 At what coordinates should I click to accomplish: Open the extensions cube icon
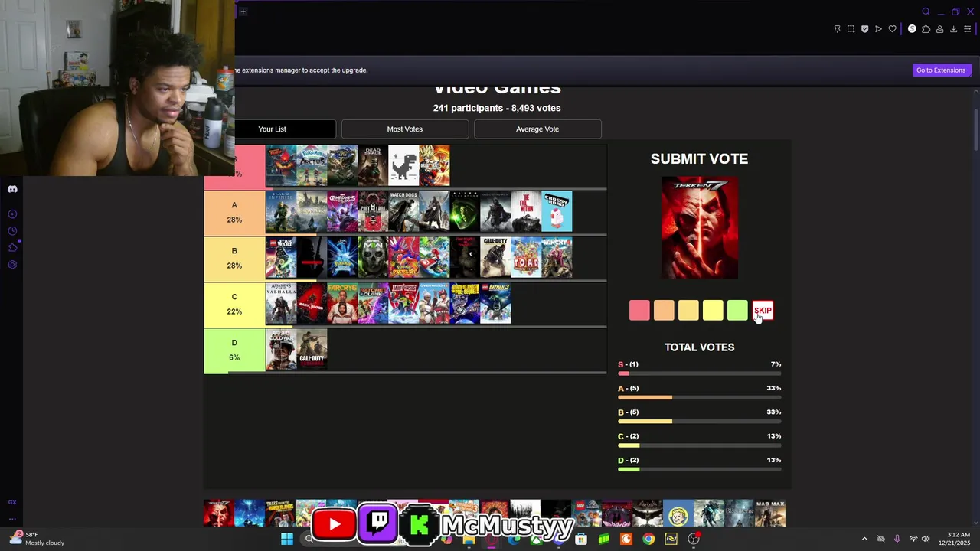(926, 29)
